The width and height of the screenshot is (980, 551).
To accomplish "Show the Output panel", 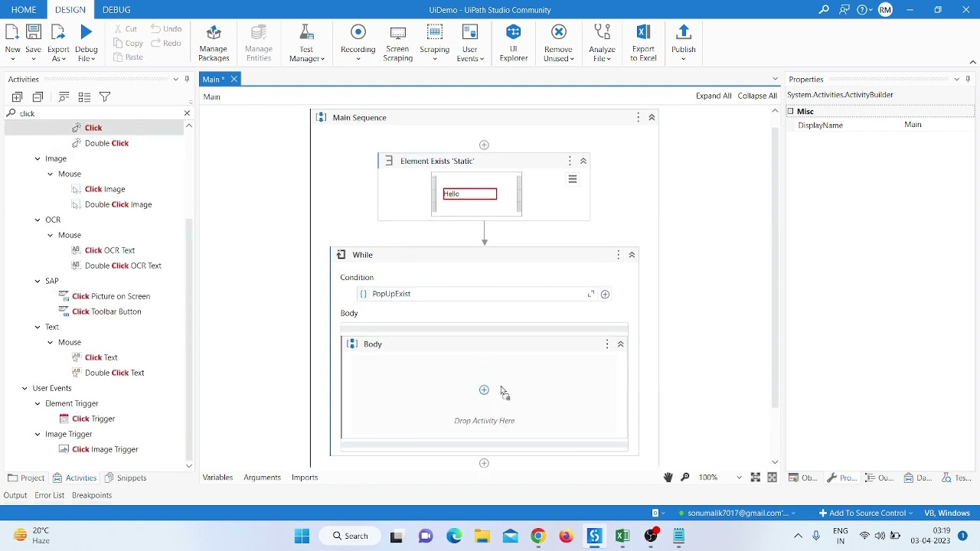I will (x=15, y=495).
